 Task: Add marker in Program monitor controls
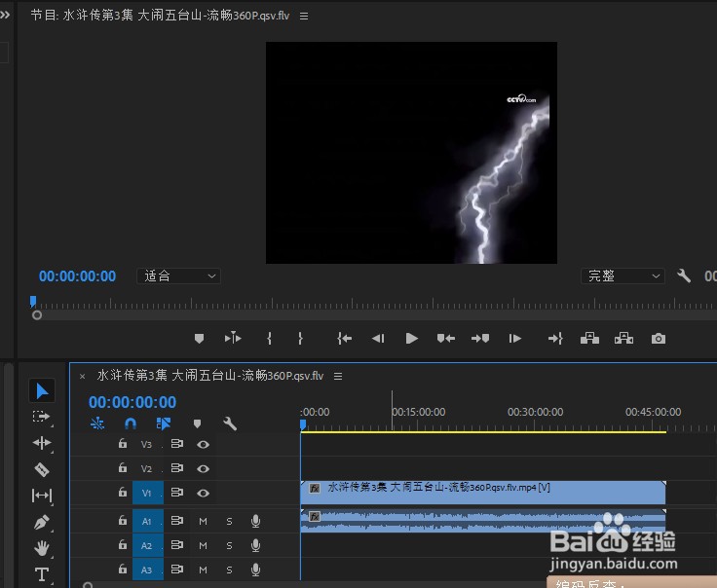pyautogui.click(x=199, y=339)
